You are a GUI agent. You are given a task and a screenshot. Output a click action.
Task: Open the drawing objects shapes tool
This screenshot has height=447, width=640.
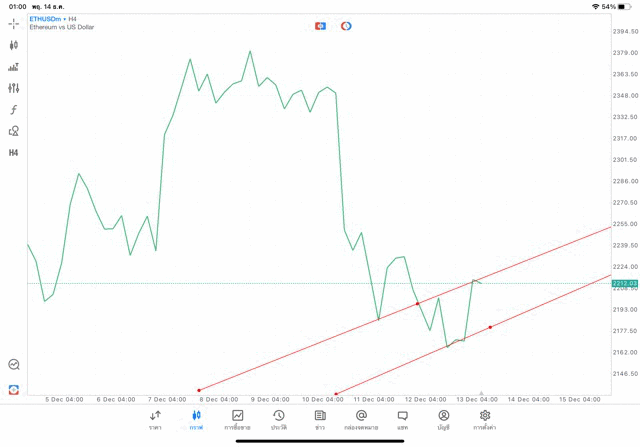tap(14, 131)
